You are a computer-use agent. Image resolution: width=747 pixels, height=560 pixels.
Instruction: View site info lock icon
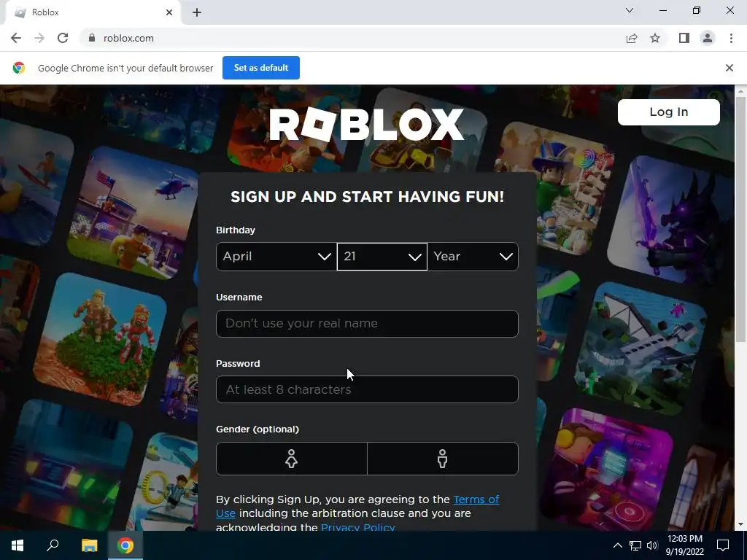[92, 38]
